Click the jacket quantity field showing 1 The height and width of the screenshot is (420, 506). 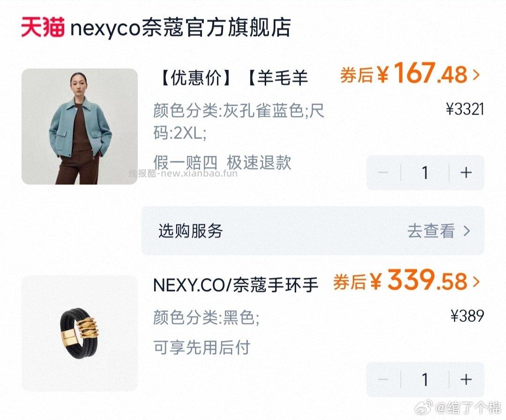point(424,172)
